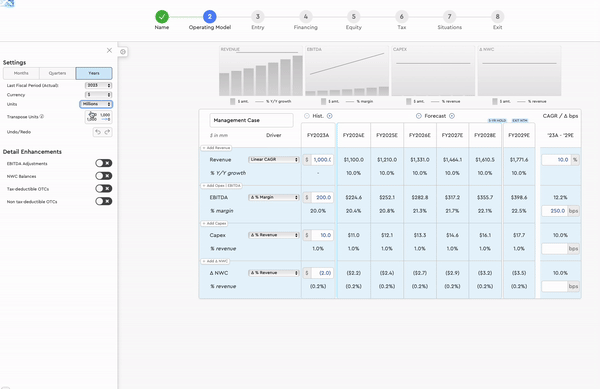The width and height of the screenshot is (600, 389).
Task: Go to step 7 Situations
Action: pos(450,17)
